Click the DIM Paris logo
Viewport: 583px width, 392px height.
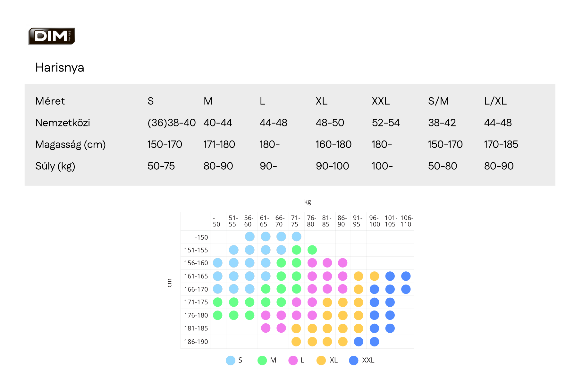52,36
